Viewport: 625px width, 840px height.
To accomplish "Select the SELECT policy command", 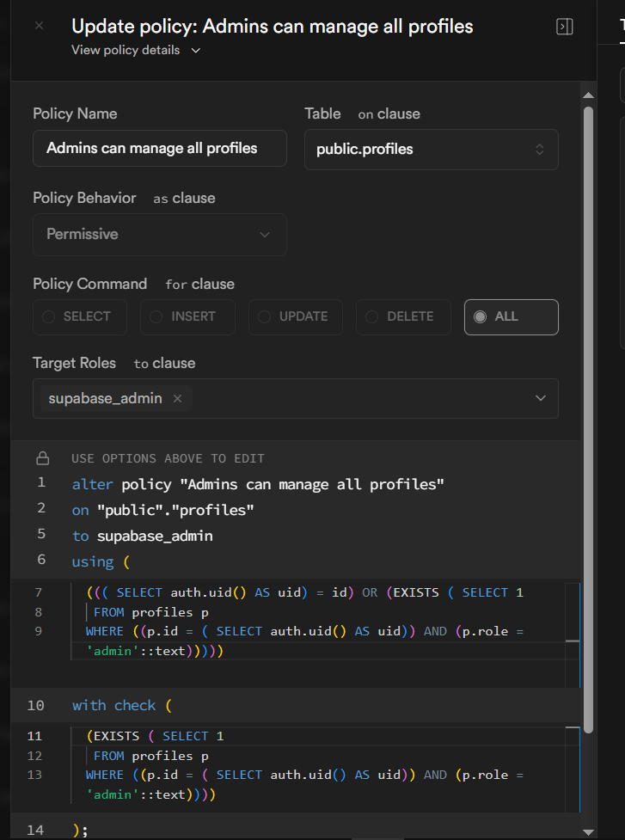I will 80,317.
